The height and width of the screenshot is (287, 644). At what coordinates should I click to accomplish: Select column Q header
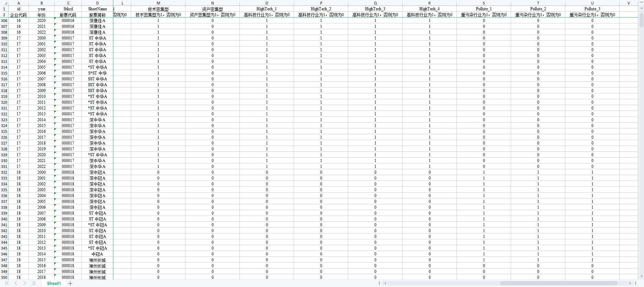click(x=375, y=3)
